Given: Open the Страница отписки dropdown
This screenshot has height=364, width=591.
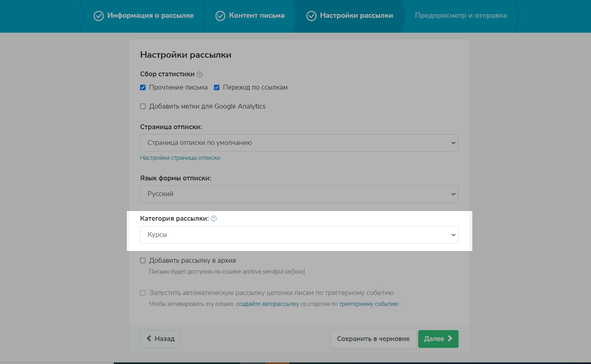Looking at the screenshot, I should (299, 143).
